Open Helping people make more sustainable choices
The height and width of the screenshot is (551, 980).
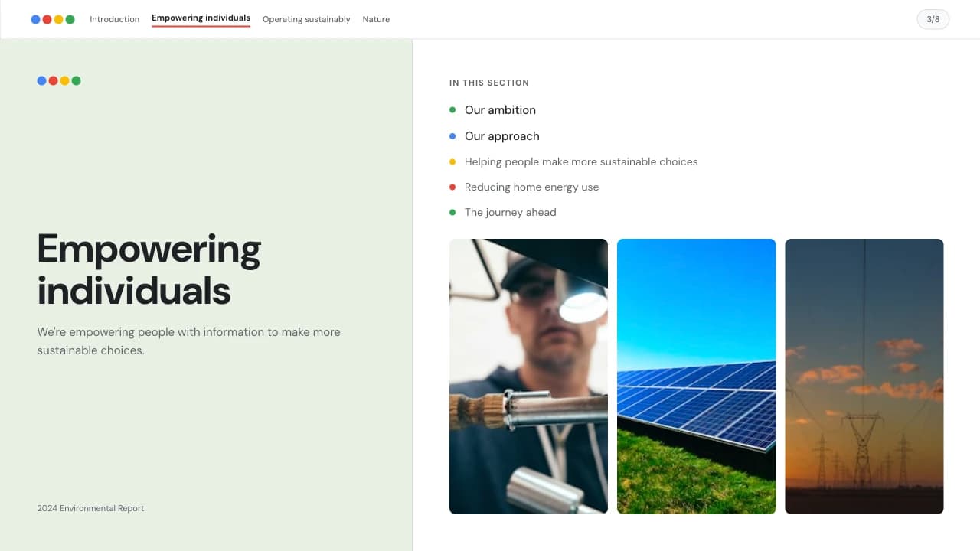click(x=581, y=161)
